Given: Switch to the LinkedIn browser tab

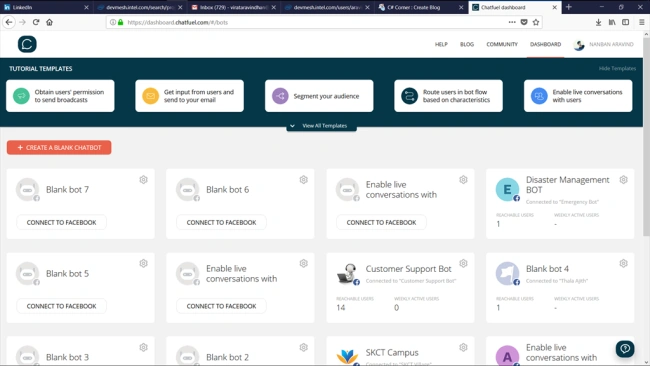Looking at the screenshot, I should [46, 7].
